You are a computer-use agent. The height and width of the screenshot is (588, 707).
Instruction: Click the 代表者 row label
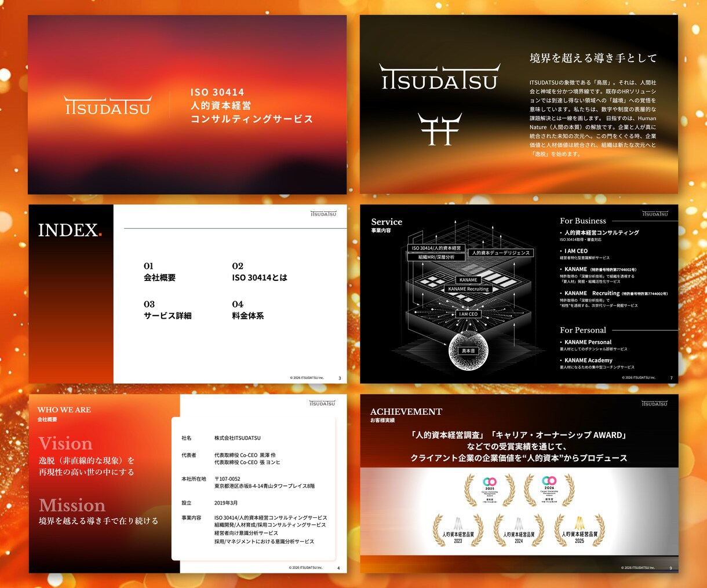[189, 455]
